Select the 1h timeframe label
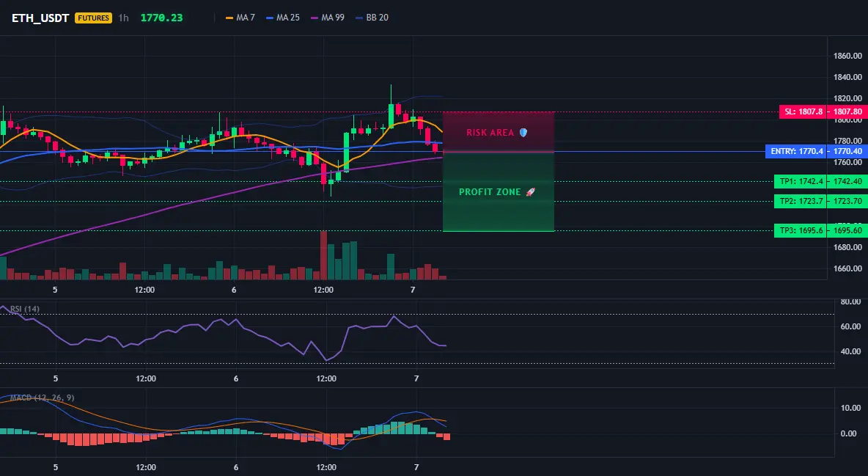This screenshot has height=476, width=868. pyautogui.click(x=123, y=18)
